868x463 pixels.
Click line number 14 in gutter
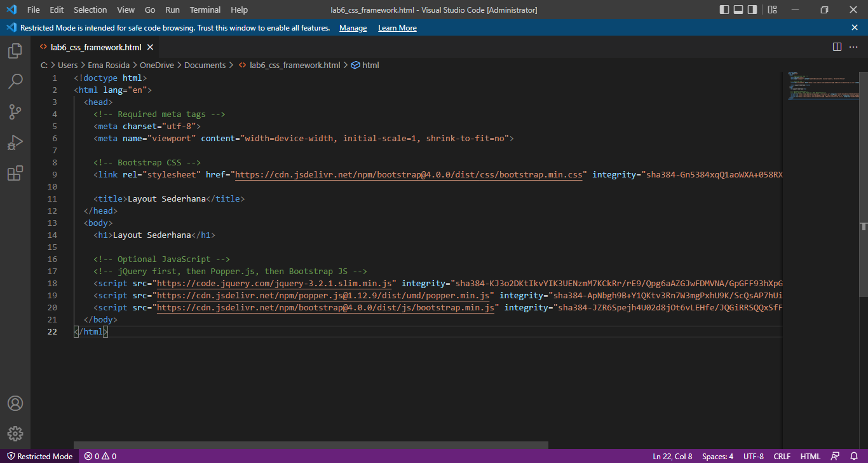(x=53, y=235)
